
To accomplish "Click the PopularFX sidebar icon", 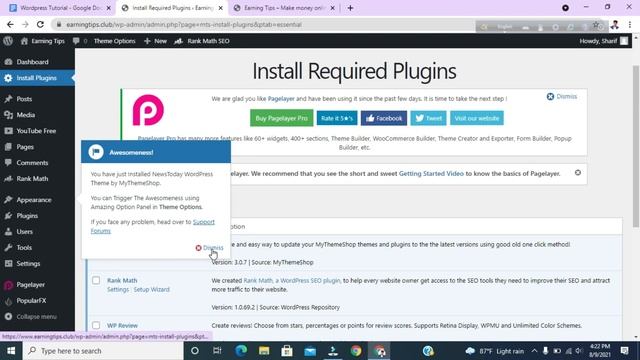I will (8, 301).
